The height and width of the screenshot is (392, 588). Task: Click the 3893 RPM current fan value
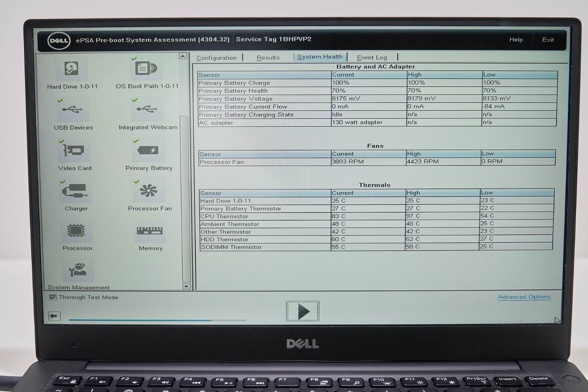[x=348, y=162]
